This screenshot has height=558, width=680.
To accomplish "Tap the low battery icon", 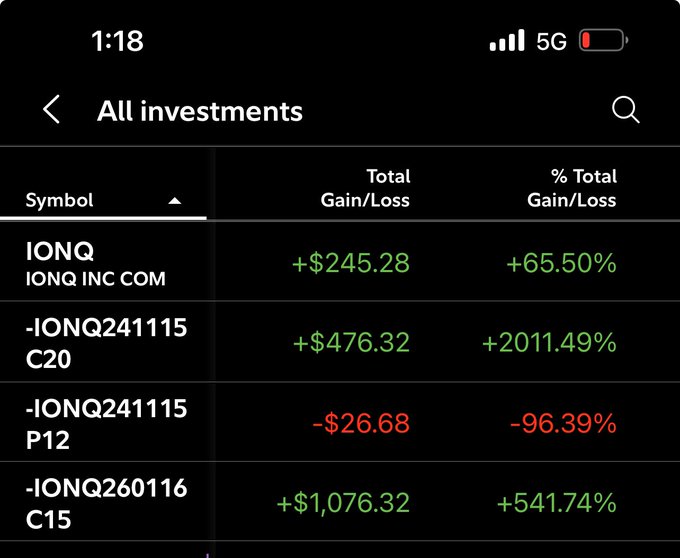I will (602, 41).
